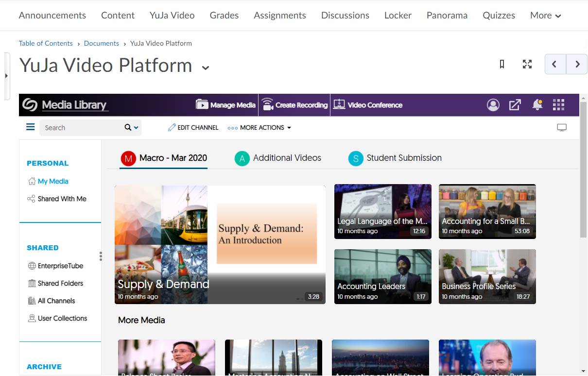Bookmark this topic
This screenshot has height=376, width=588.
[502, 64]
